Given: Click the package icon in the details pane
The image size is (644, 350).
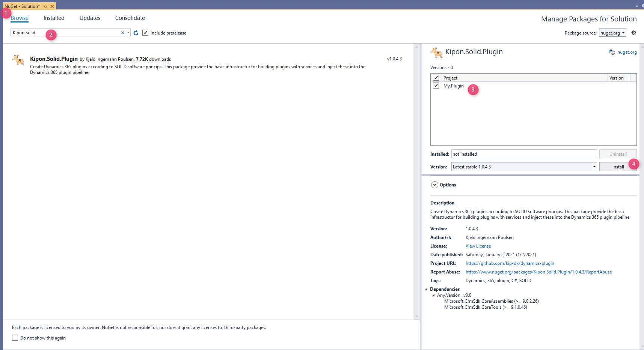Looking at the screenshot, I should click(x=436, y=53).
